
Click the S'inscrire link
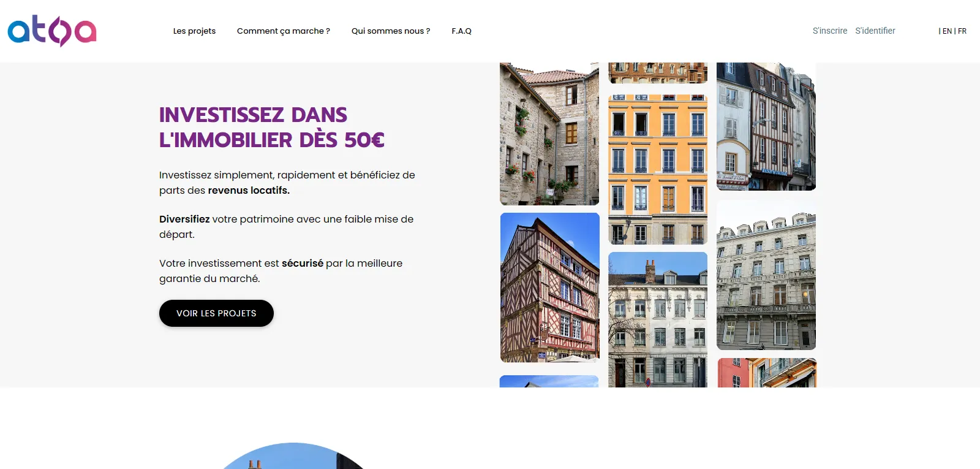(829, 31)
